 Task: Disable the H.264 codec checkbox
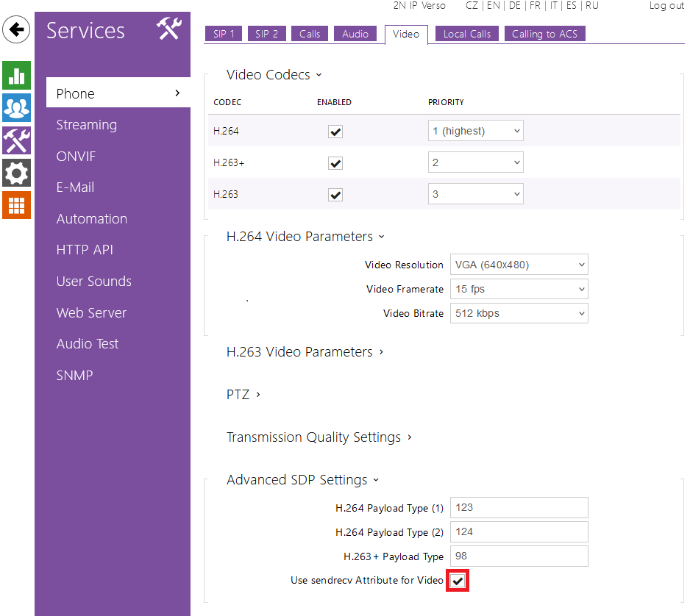tap(335, 132)
